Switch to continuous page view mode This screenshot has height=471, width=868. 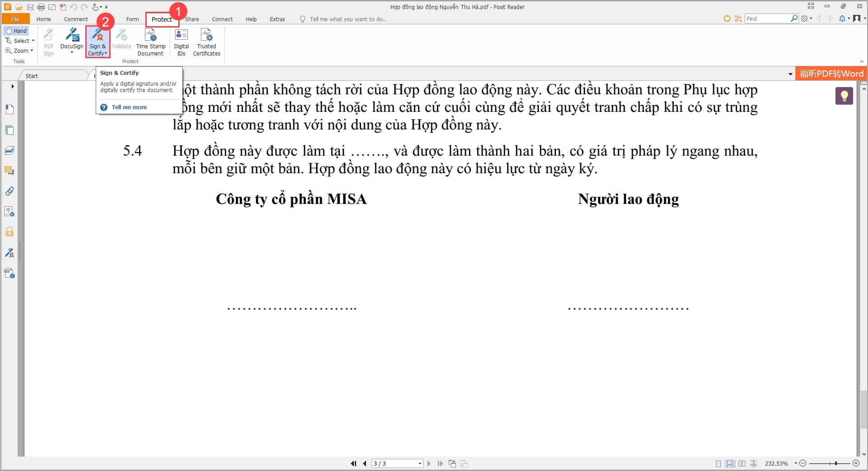[x=730, y=463]
